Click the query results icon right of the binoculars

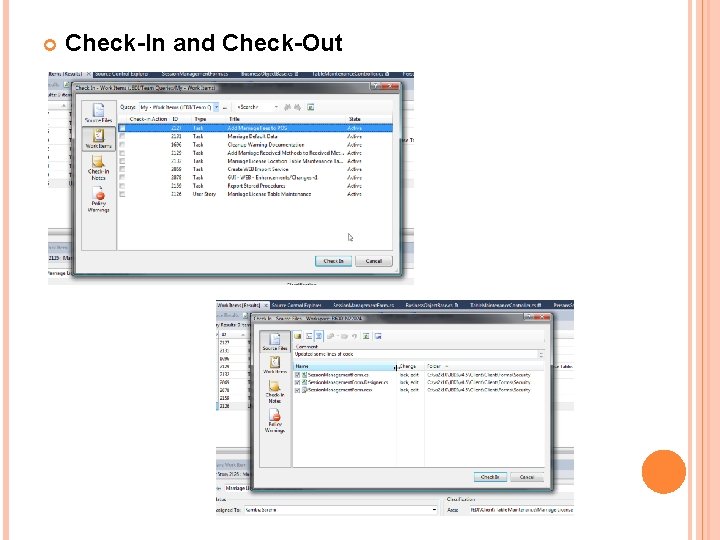coord(310,107)
